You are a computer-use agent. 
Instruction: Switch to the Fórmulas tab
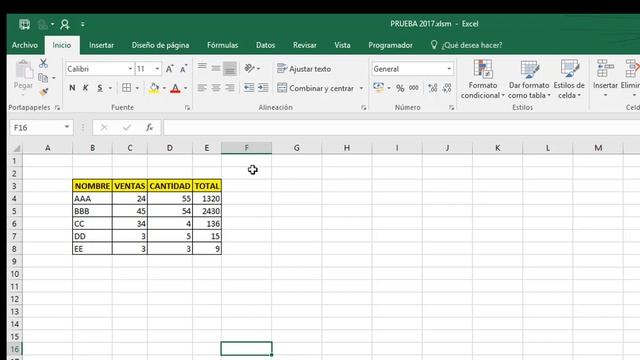click(x=222, y=45)
